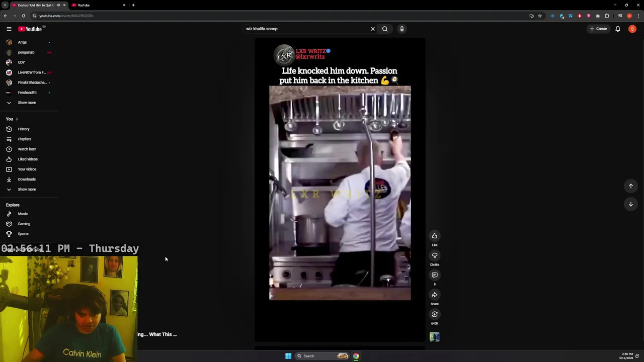Open taskbar clock and date
644x362 pixels.
[626, 356]
